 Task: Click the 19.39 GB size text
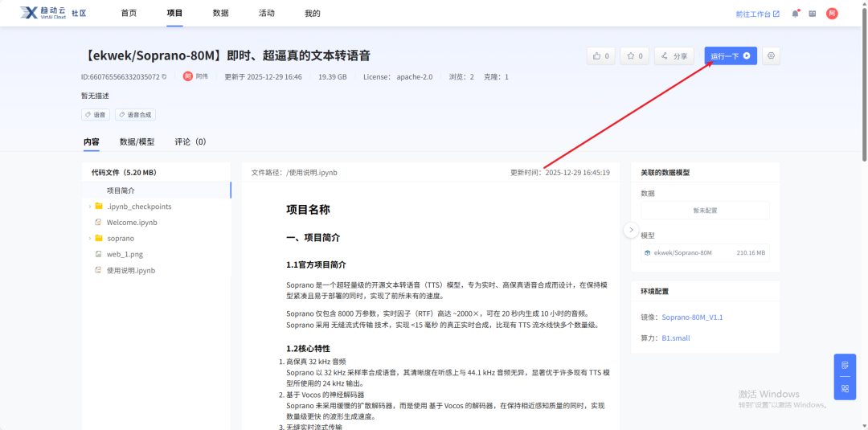pos(333,77)
